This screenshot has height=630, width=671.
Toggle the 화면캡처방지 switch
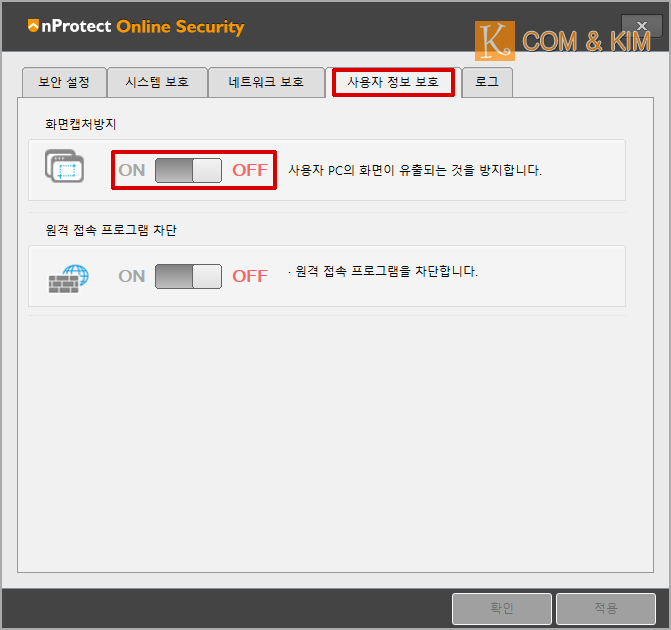[188, 170]
